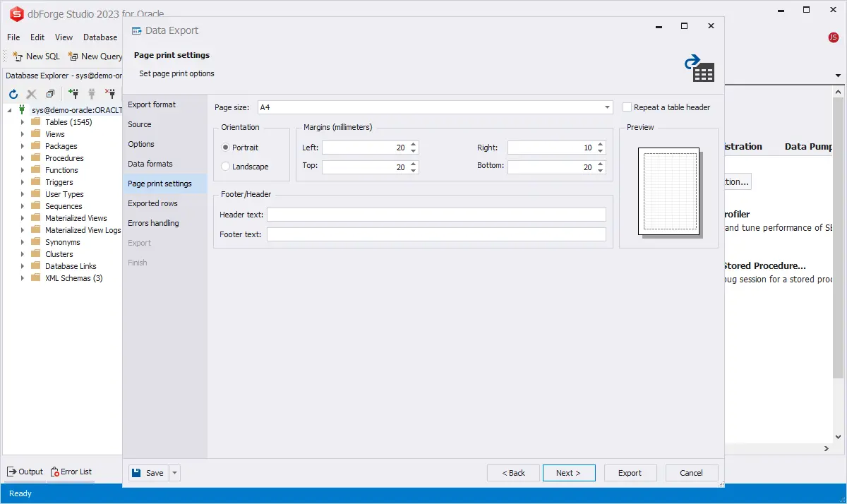Click the Next > button
The image size is (847, 504).
point(568,473)
